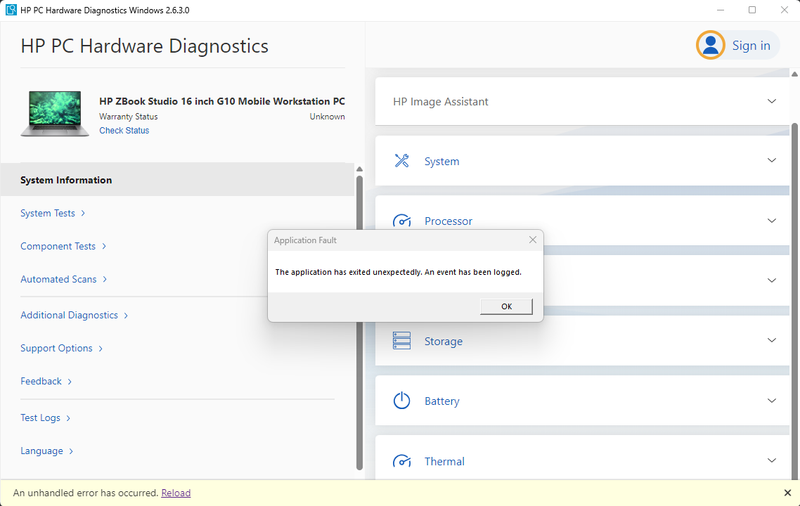Click the right panel scroll up arrow
Screen dimensions: 800x506
click(x=794, y=74)
